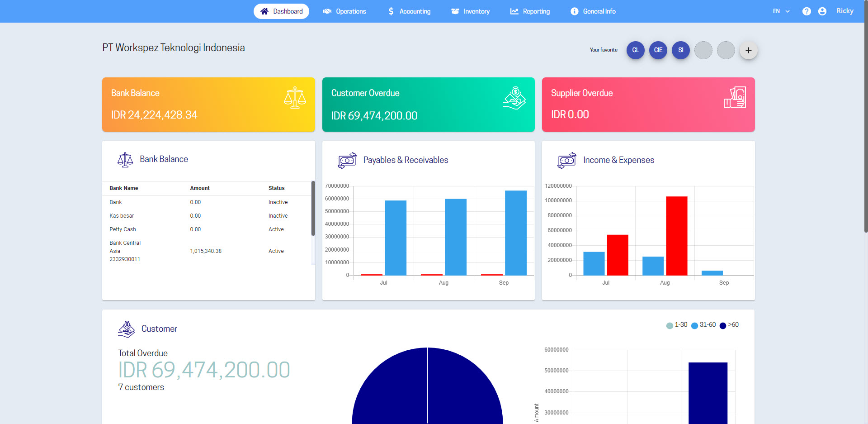Click the Ricky username

[844, 11]
